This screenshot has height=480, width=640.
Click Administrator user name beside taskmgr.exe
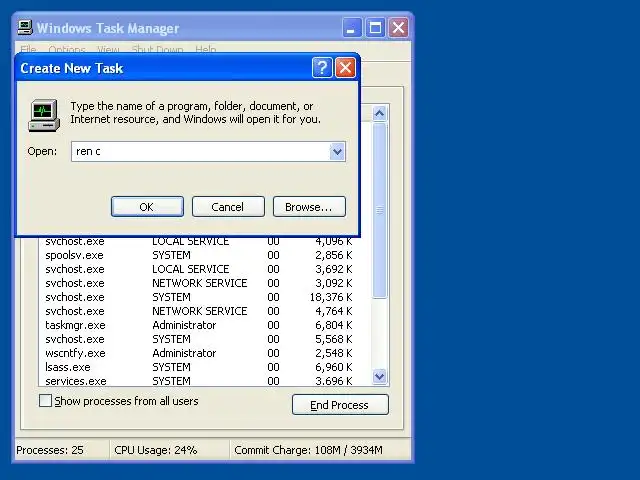pyautogui.click(x=184, y=325)
